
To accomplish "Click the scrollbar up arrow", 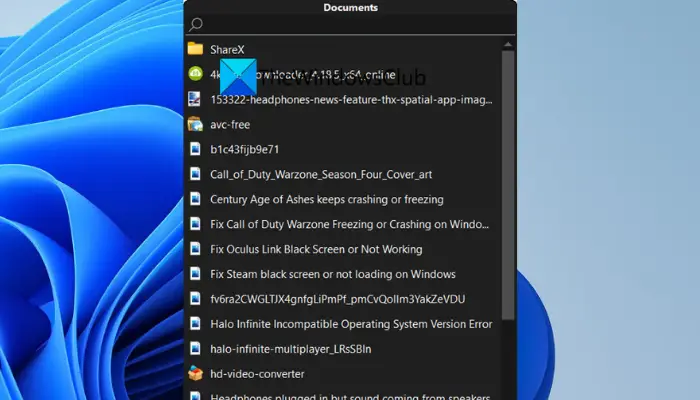I will tap(508, 45).
